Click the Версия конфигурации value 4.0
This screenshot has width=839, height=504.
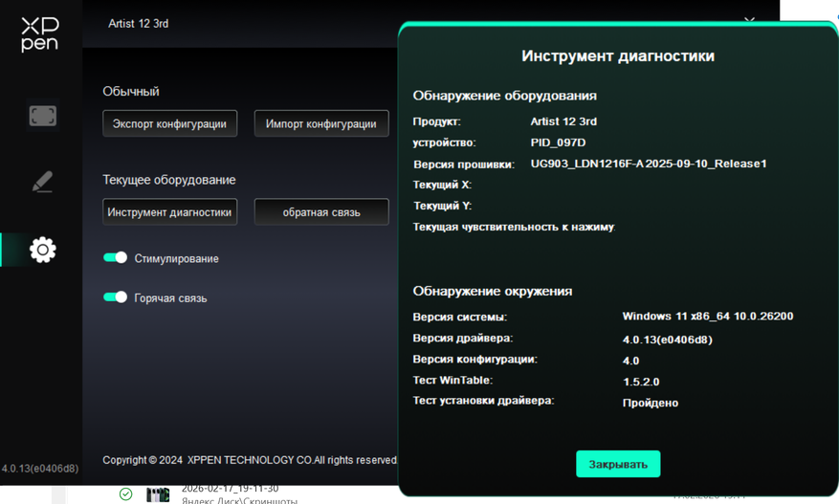630,361
